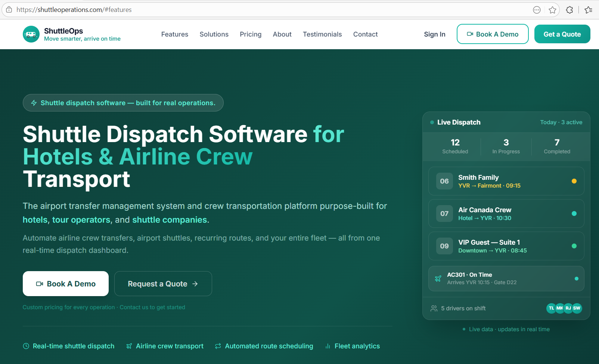This screenshot has height=364, width=599.
Task: Open the AC301 · On Time flight card
Action: (x=506, y=279)
